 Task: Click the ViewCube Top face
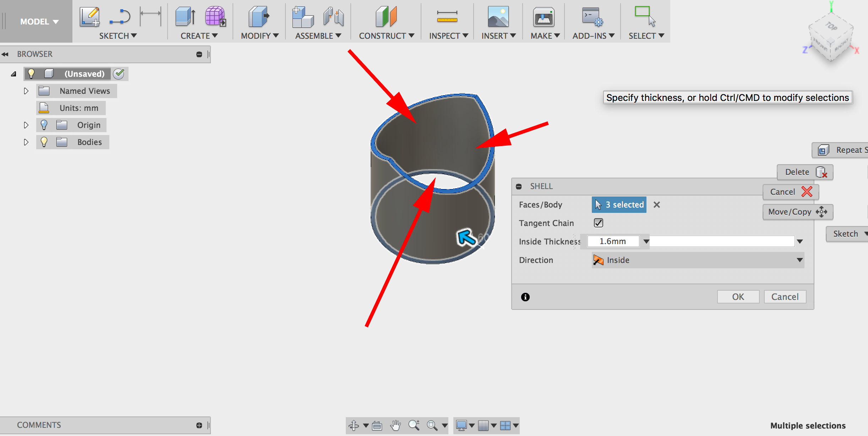pos(831,26)
